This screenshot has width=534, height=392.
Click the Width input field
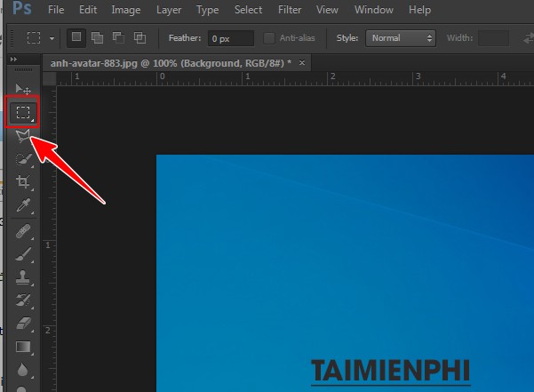[493, 38]
